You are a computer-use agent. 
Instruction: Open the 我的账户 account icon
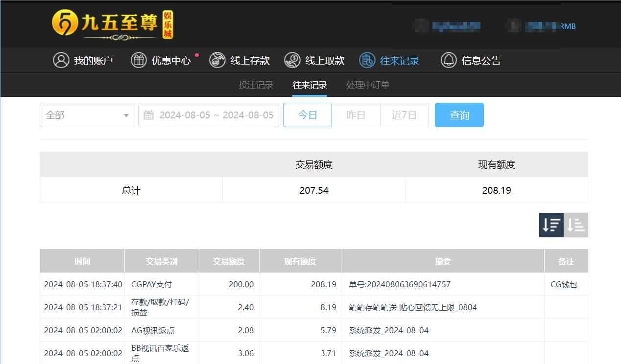61,60
